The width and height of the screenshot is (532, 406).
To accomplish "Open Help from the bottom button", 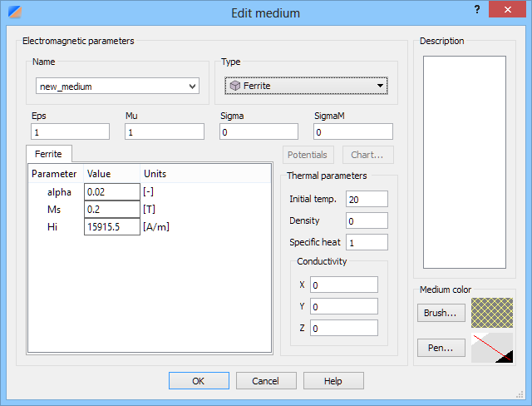I will click(x=333, y=381).
